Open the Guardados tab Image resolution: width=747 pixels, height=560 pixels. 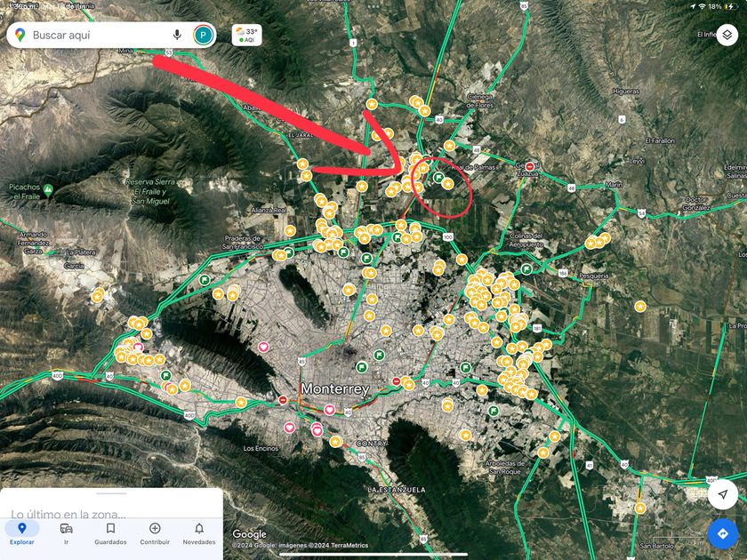110,533
